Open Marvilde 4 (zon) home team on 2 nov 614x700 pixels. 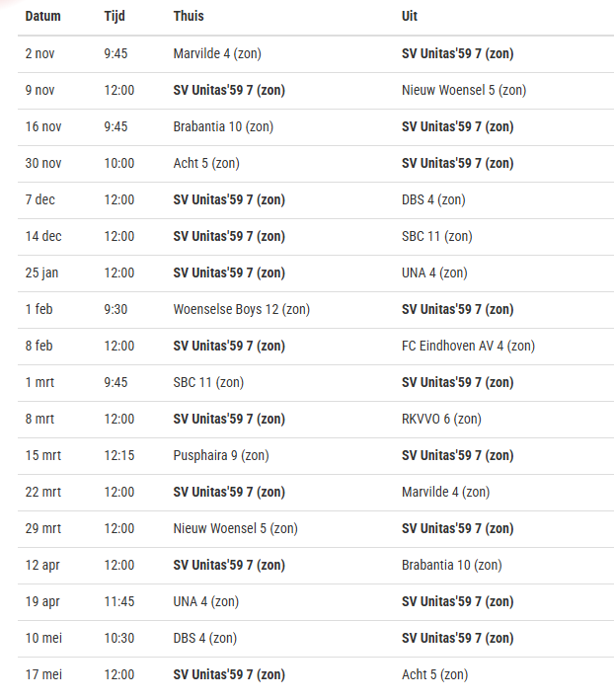click(x=217, y=53)
